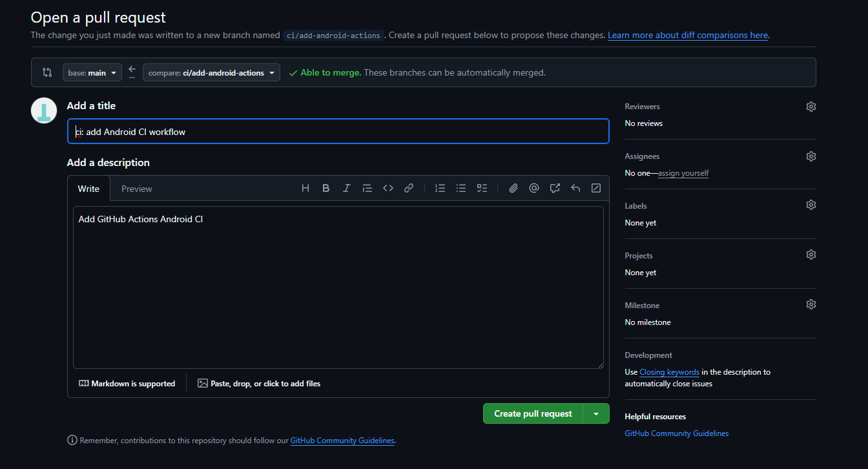The image size is (868, 469).
Task: Insert code formatting
Action: coord(388,188)
